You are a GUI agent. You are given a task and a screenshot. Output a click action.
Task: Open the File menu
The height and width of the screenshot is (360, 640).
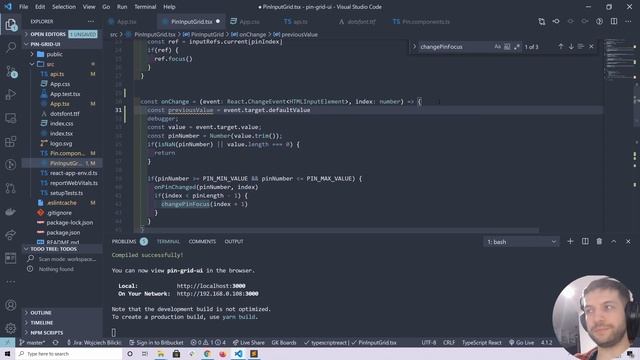pos(24,7)
